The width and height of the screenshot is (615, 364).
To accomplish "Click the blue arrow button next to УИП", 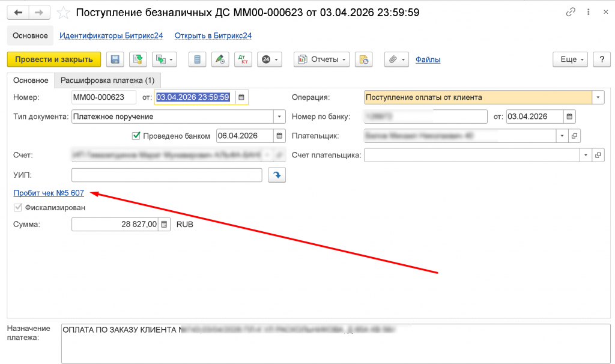I will click(x=277, y=175).
